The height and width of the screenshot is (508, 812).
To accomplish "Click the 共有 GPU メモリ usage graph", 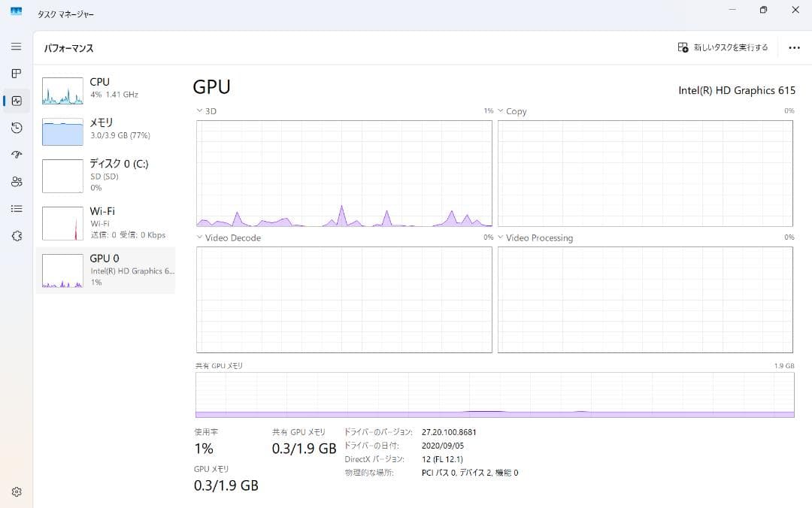I will point(495,395).
